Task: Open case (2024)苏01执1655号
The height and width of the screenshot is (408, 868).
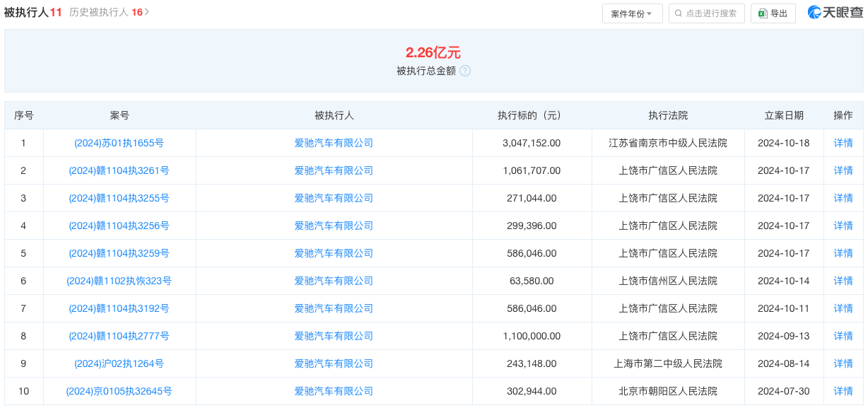Action: pyautogui.click(x=119, y=143)
